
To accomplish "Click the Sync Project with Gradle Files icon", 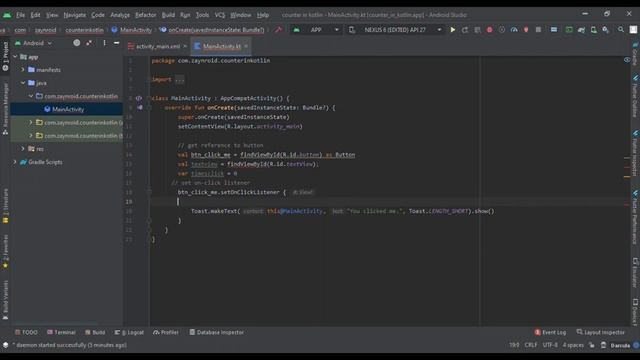I will (581, 30).
